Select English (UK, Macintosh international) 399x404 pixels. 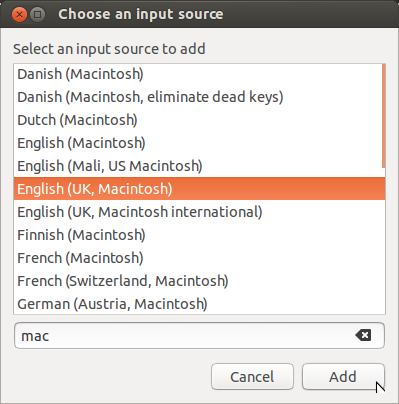pos(199,212)
